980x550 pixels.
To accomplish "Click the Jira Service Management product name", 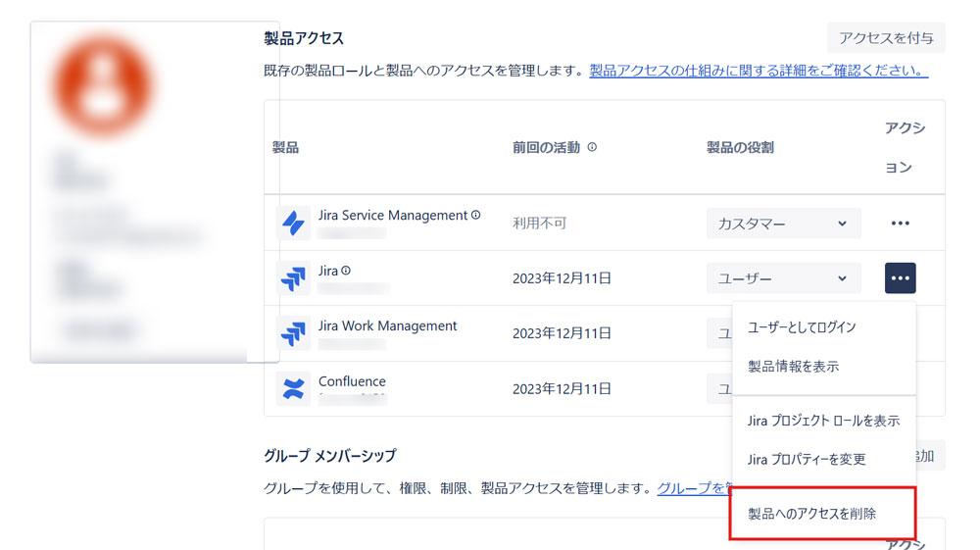I will tap(393, 215).
